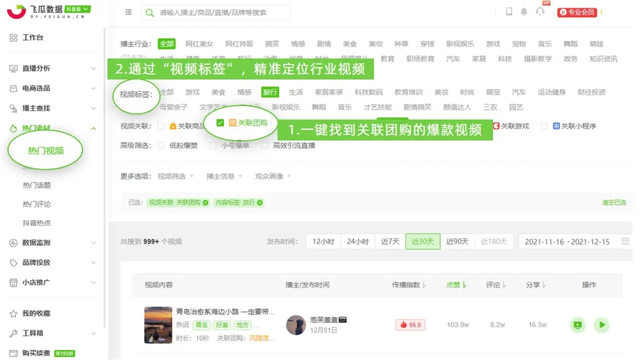The height and width of the screenshot is (360, 640).
Task: Select the 关联游戏 video association option
Action: pos(511,126)
